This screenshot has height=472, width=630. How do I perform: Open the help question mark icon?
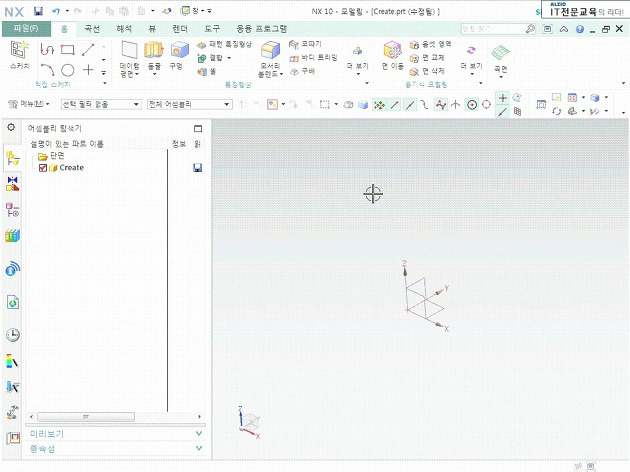(x=579, y=29)
